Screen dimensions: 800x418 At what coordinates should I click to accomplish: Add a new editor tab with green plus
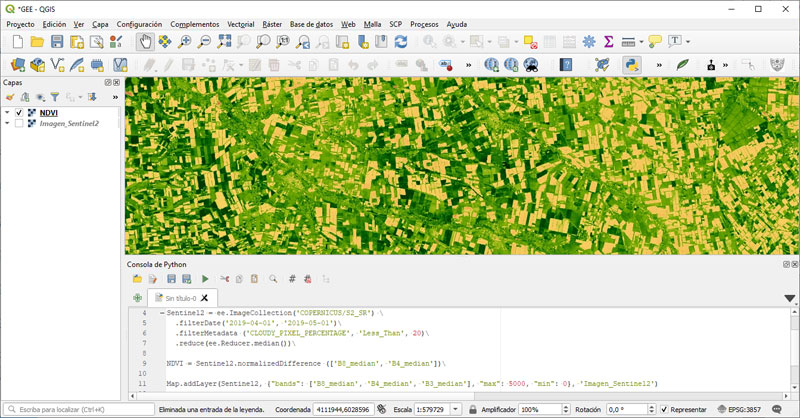click(137, 298)
